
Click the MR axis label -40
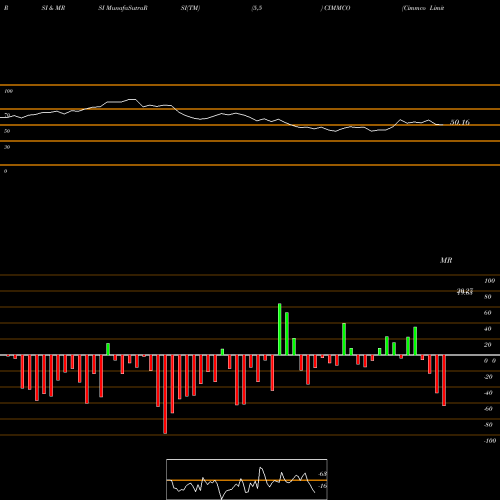tap(488, 393)
